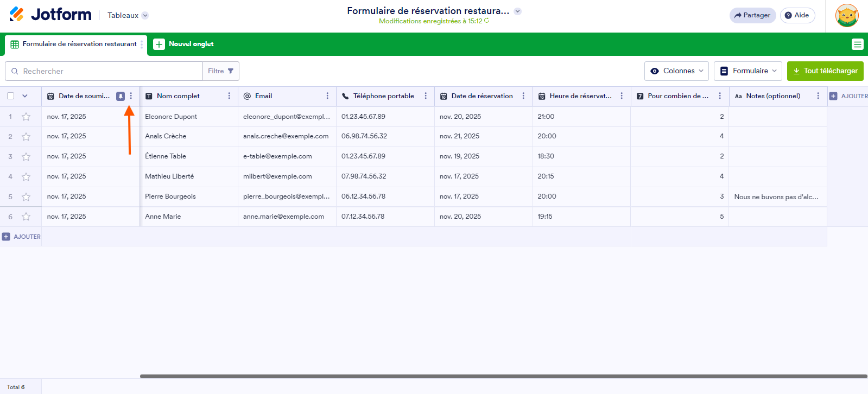Click the horizontal scrollbar at the bottom
Screen dimensions: 868x394
pyautogui.click(x=503, y=376)
